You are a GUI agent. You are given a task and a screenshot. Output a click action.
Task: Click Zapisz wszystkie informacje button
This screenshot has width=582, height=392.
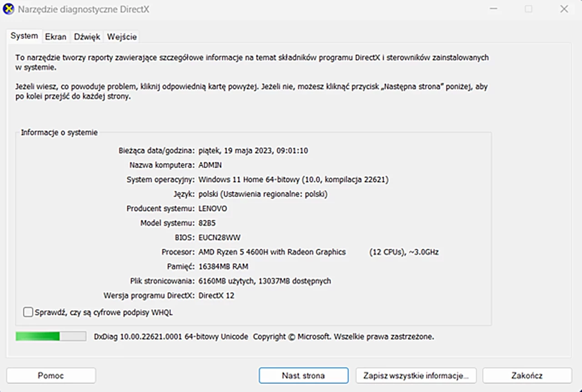[x=416, y=376]
